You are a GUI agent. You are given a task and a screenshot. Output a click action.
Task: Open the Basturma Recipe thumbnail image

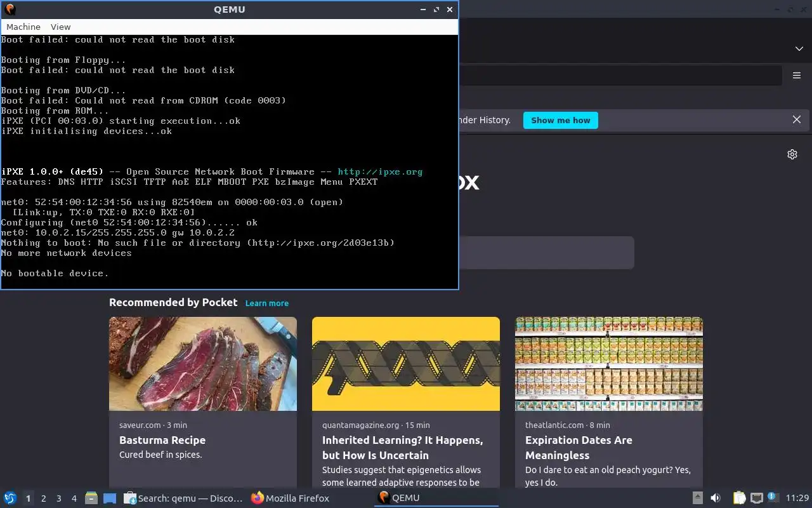tap(203, 364)
